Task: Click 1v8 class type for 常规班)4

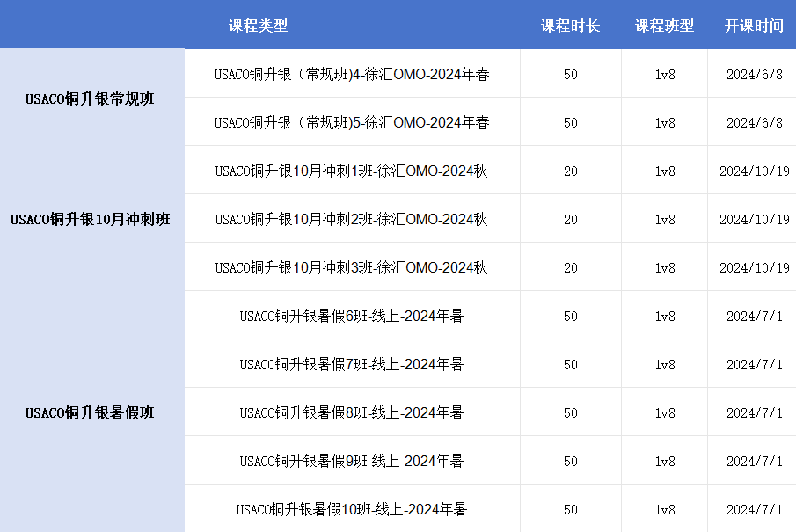Action: coord(665,75)
